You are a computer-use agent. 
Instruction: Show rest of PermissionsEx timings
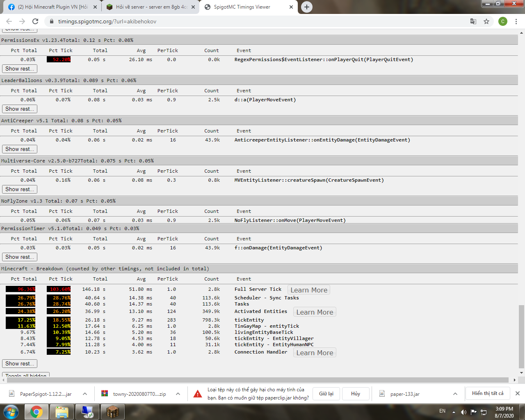(x=20, y=68)
